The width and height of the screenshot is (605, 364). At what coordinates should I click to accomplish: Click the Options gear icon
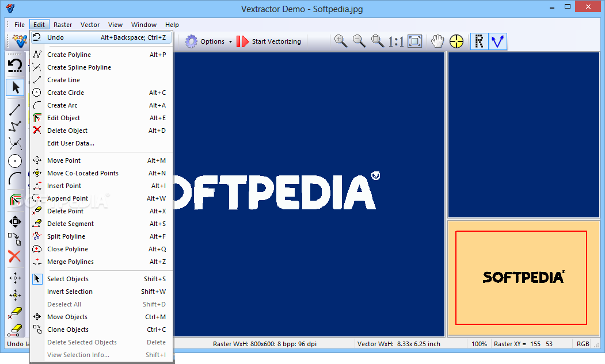click(191, 41)
